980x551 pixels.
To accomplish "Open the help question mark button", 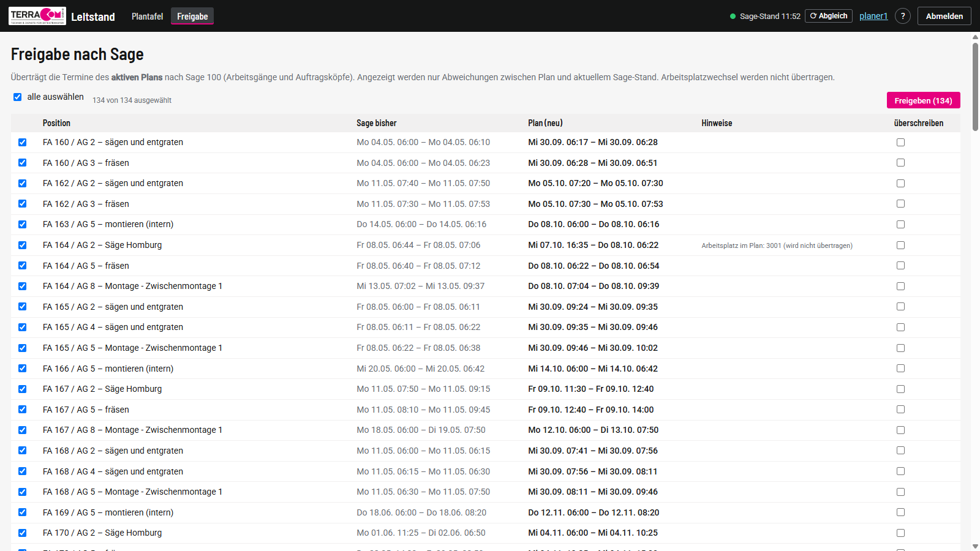I will (x=903, y=16).
